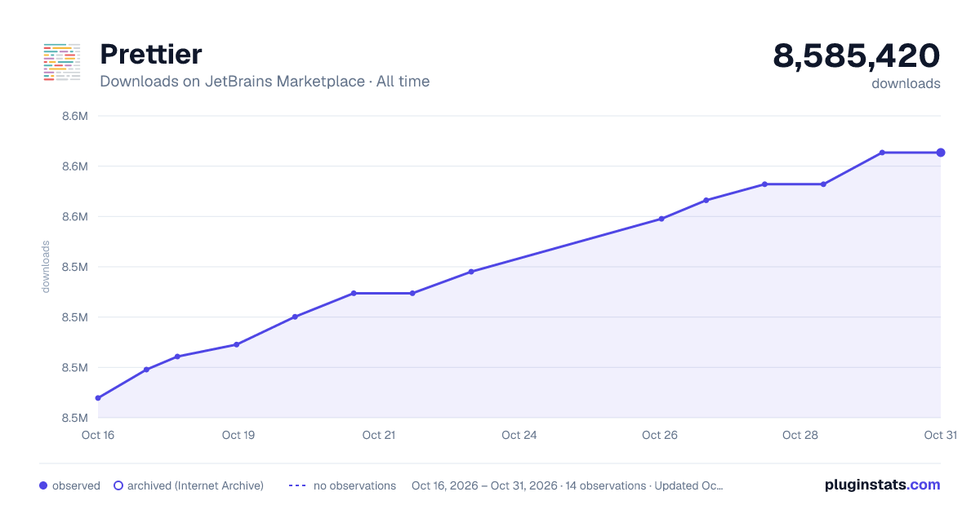The height and width of the screenshot is (514, 980).
Task: Click the date range and observations footer text
Action: coord(567,485)
